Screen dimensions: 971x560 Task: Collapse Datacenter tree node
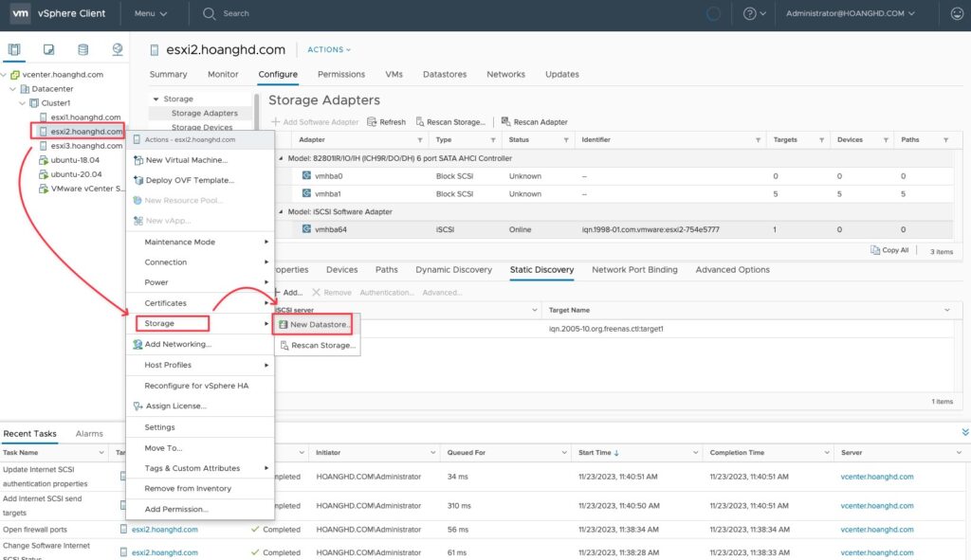(x=13, y=88)
